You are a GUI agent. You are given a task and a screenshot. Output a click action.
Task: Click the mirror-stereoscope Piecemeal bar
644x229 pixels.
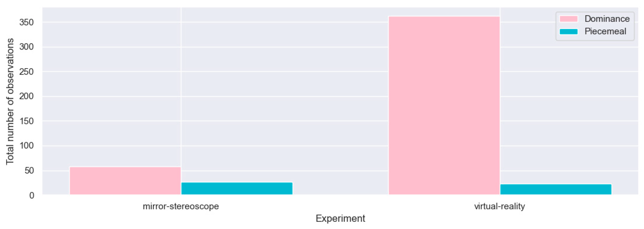pyautogui.click(x=237, y=188)
